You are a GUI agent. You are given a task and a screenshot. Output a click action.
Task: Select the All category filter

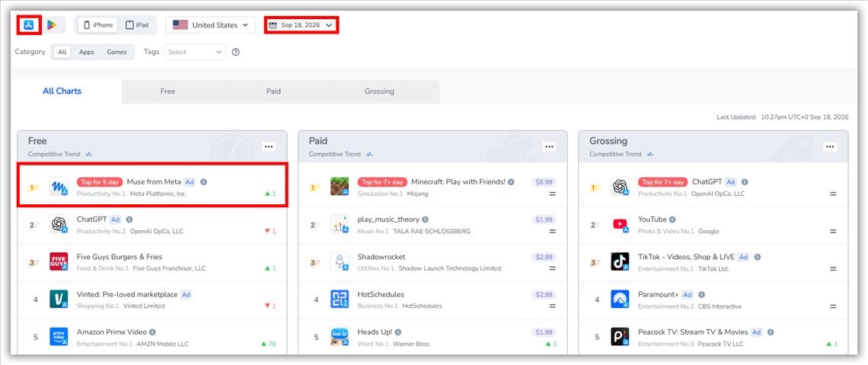point(62,52)
